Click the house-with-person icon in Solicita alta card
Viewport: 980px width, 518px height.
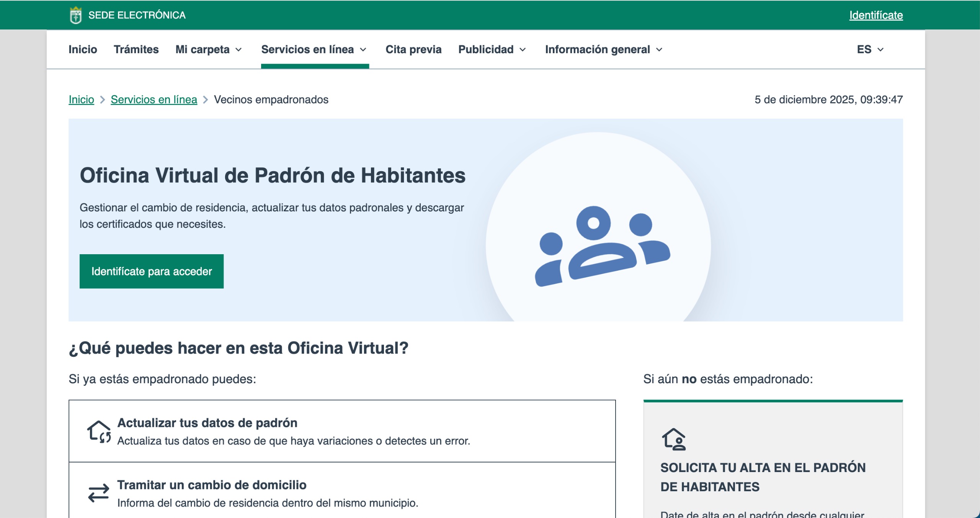(674, 439)
